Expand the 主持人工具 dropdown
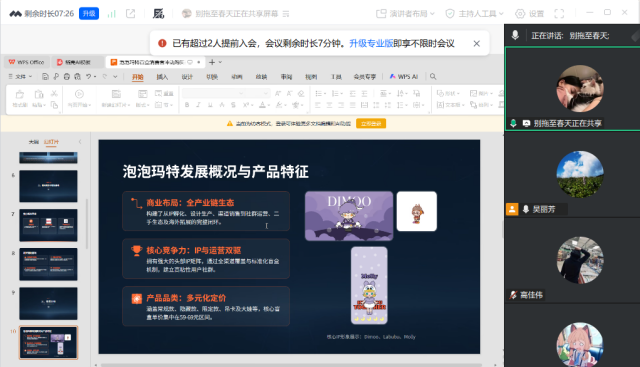 point(474,14)
